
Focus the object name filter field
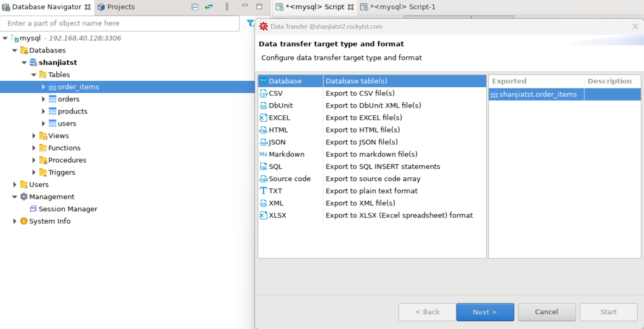[120, 23]
